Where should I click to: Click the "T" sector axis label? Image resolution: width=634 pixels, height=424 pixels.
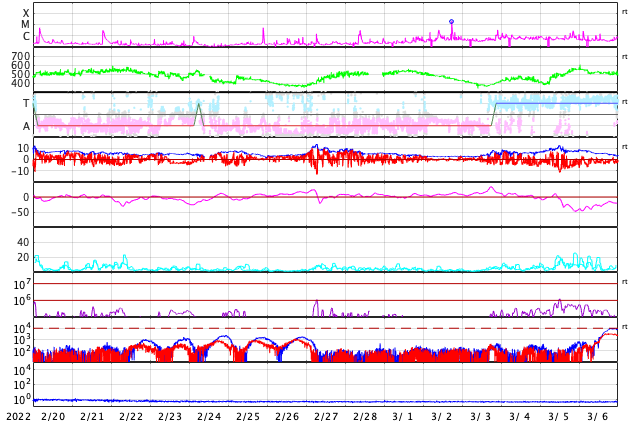(26, 103)
